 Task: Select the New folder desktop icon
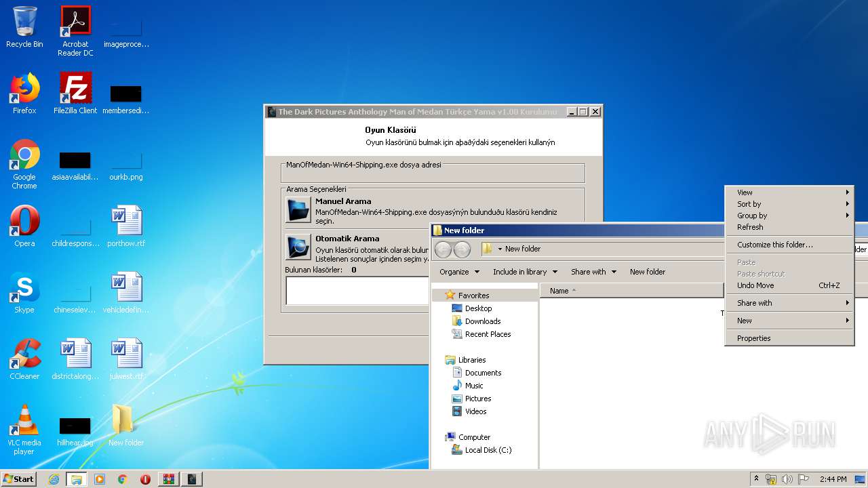126,426
